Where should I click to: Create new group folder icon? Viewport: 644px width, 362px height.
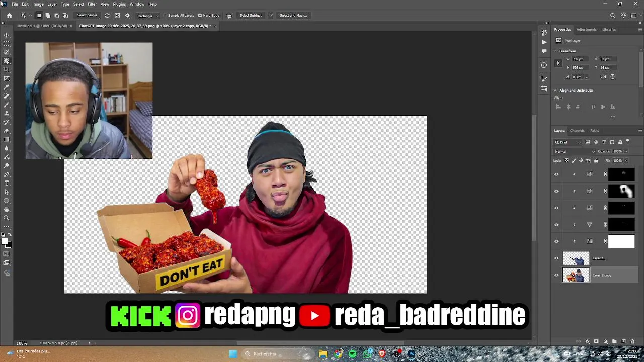point(614,341)
